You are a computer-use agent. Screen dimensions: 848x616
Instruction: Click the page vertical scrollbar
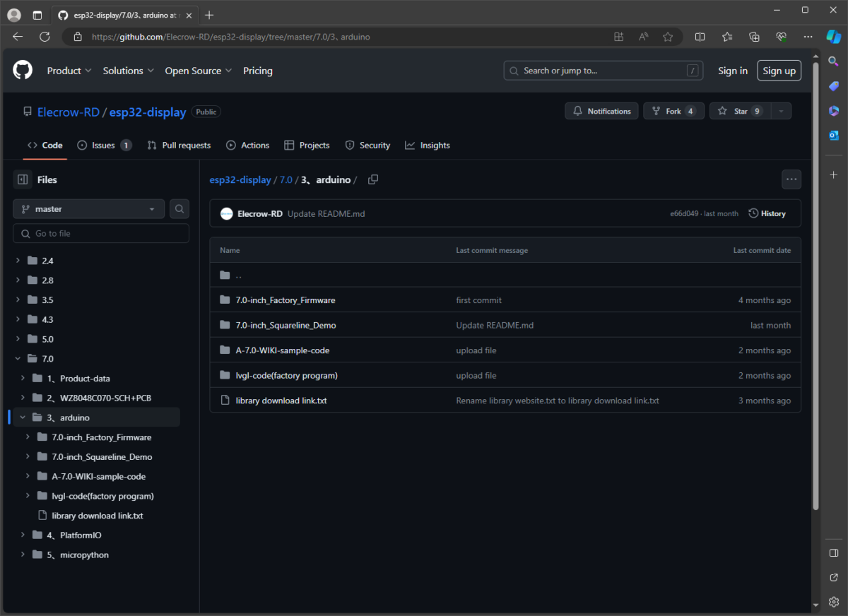click(815, 283)
